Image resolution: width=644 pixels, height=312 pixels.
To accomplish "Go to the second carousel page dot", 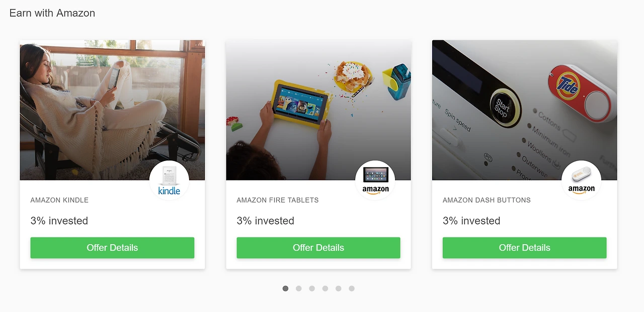I will [299, 288].
